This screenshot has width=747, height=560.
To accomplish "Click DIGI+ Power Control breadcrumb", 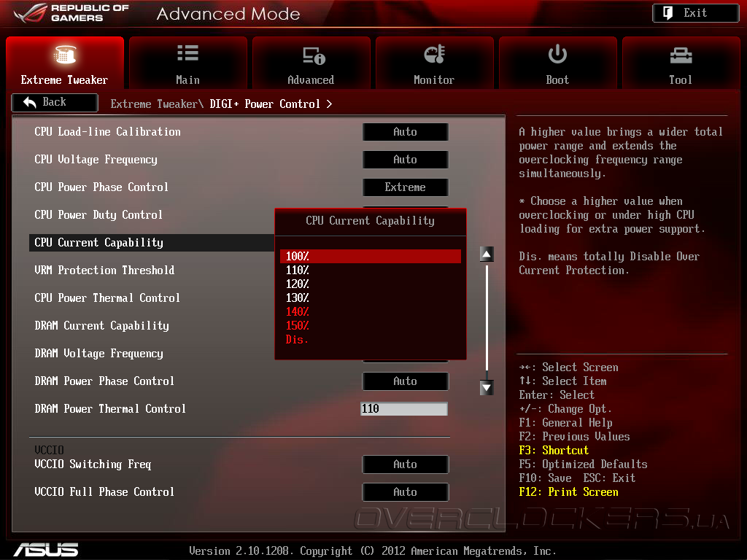I will coord(265,104).
